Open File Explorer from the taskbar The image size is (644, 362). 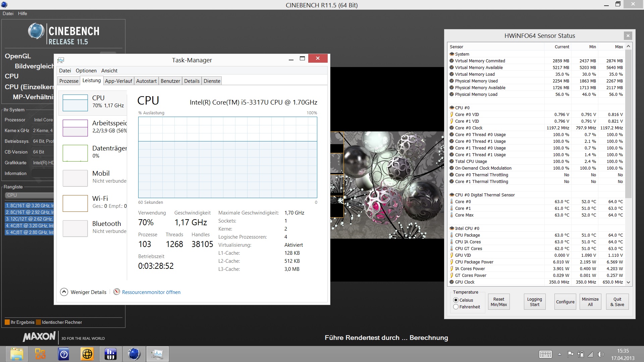(16, 354)
